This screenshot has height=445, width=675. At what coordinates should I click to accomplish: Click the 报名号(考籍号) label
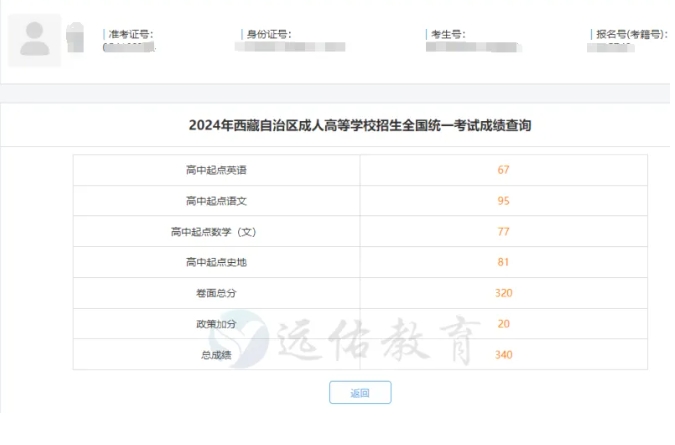point(632,34)
